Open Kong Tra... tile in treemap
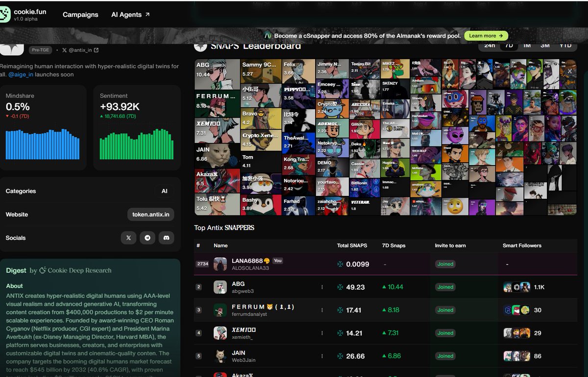 coord(299,164)
